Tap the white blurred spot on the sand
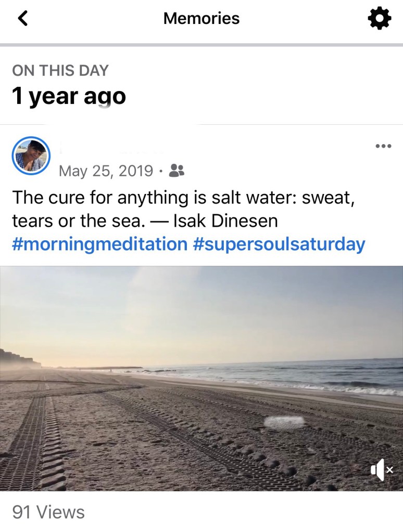Viewport: 403px width, 532px height. pos(283,422)
